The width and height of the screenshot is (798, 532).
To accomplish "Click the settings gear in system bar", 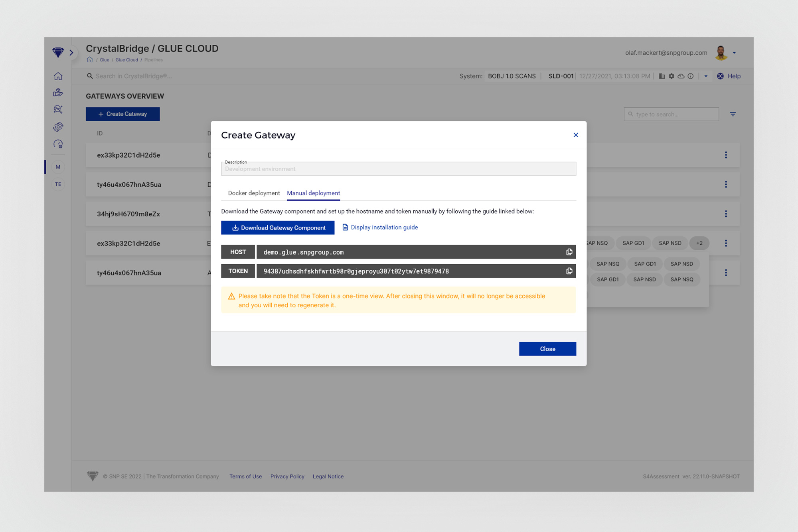I will pyautogui.click(x=672, y=76).
